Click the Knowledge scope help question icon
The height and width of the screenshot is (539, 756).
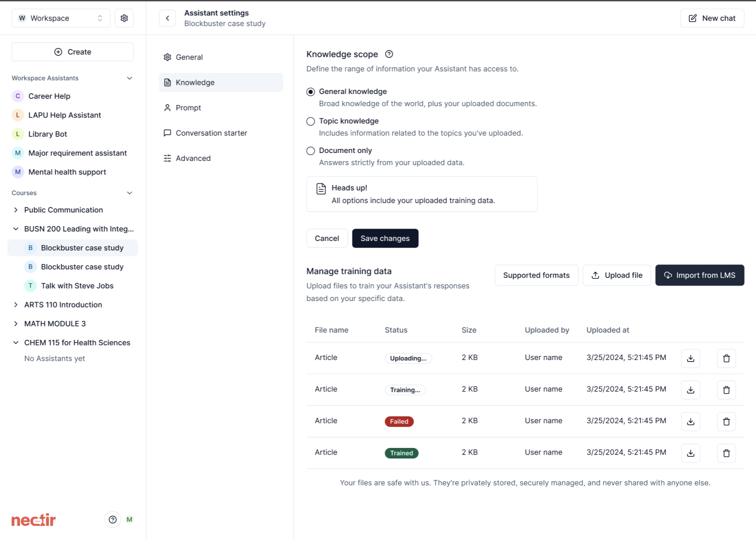pyautogui.click(x=389, y=54)
